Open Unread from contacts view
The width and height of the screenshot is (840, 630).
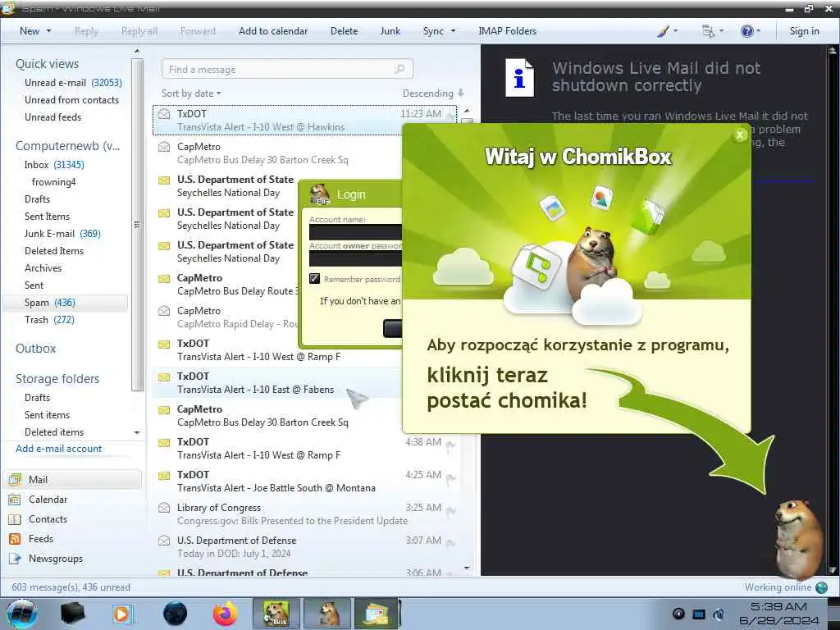pos(72,99)
